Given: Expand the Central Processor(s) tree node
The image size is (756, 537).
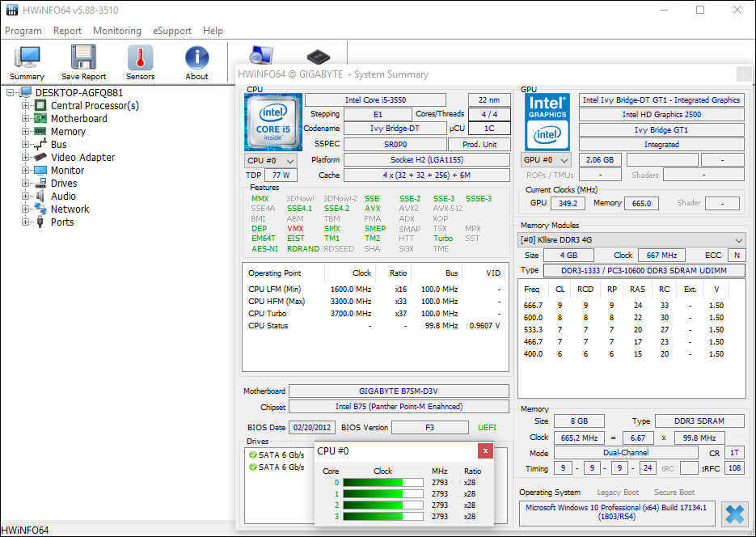Looking at the screenshot, I should pyautogui.click(x=26, y=106).
